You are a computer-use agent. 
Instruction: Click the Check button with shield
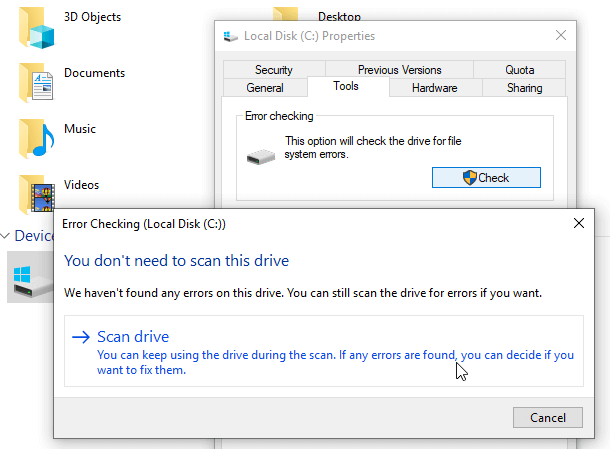click(486, 178)
